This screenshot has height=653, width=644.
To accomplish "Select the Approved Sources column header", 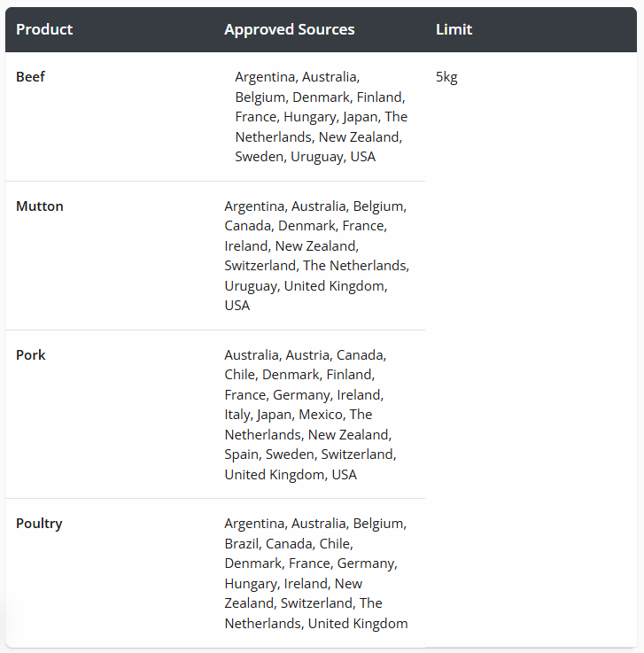I will coord(289,29).
